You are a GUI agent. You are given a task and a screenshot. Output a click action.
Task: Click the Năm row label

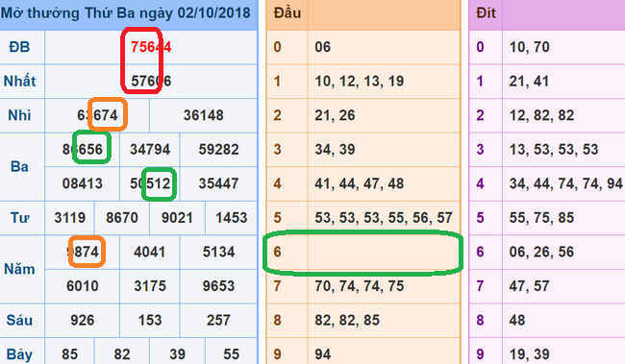[19, 269]
